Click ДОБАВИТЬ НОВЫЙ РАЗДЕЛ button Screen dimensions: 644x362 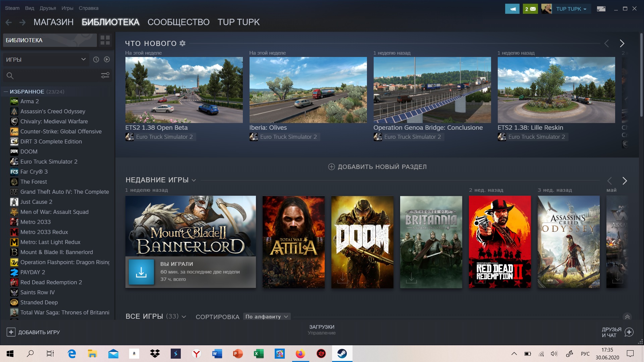tap(377, 167)
